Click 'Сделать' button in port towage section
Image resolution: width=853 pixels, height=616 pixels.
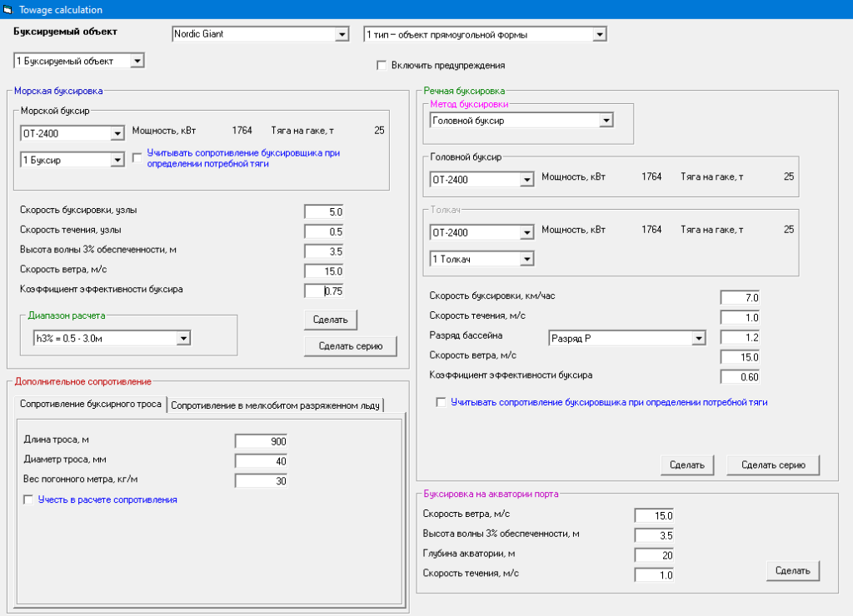(x=793, y=571)
